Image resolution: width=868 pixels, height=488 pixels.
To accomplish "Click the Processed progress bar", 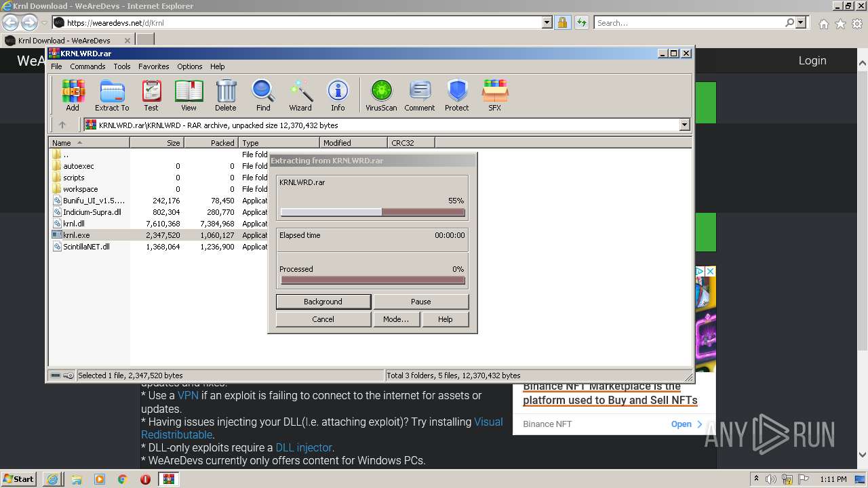I will tap(372, 280).
